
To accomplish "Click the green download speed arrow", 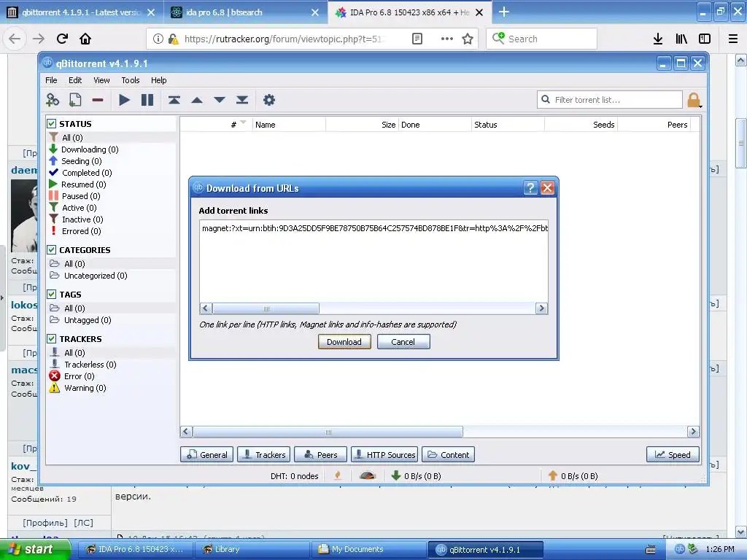I will (395, 475).
